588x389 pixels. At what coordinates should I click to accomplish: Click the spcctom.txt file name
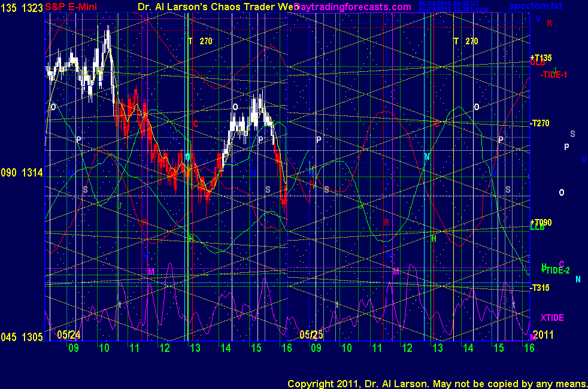pos(536,5)
